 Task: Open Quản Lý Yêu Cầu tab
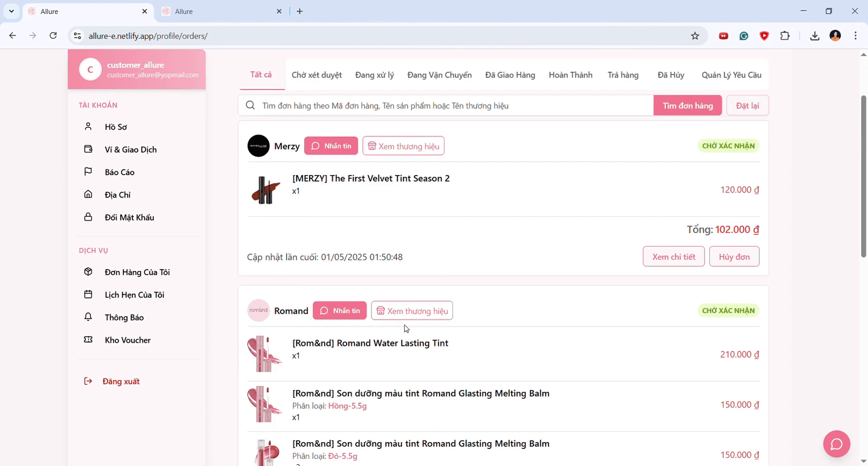[x=731, y=75]
